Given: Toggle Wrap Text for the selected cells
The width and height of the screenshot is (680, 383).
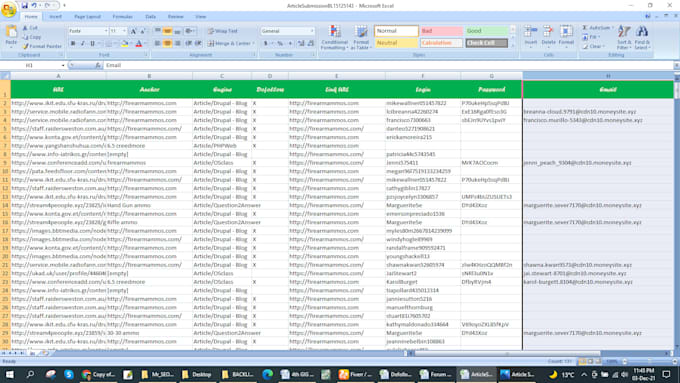Looking at the screenshot, I should [x=222, y=31].
